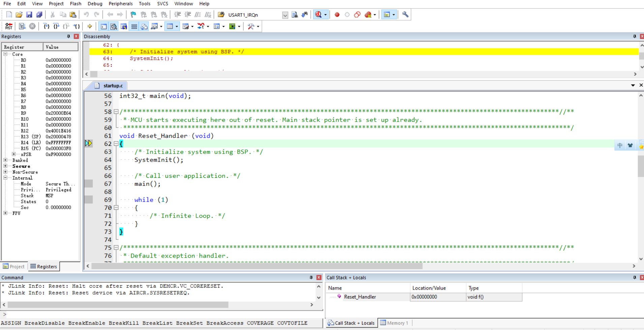Toggle the Registers Window button

tap(134, 26)
